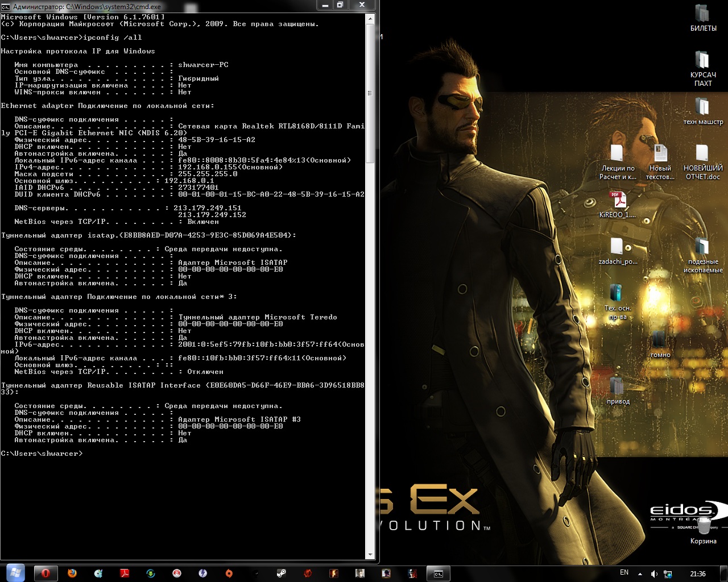Click the IAID DHCPv6 value 273177401
Image resolution: width=728 pixels, height=582 pixels.
(x=198, y=188)
